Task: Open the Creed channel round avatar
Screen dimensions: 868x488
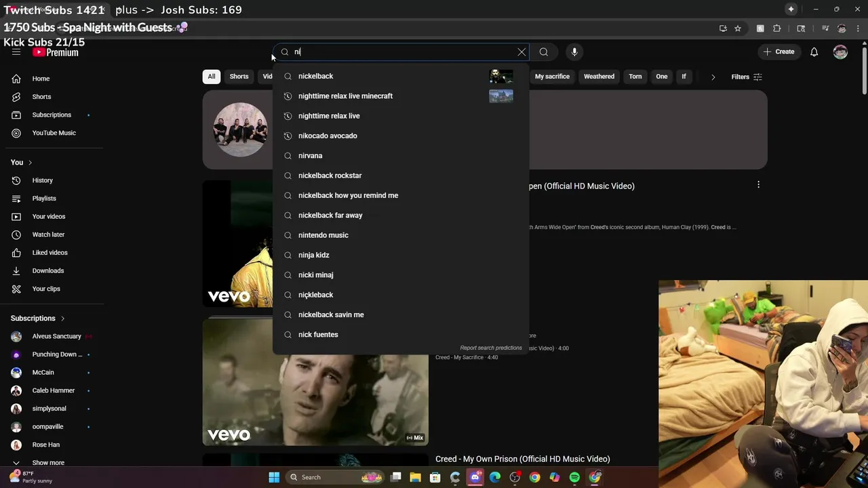Action: (x=240, y=129)
